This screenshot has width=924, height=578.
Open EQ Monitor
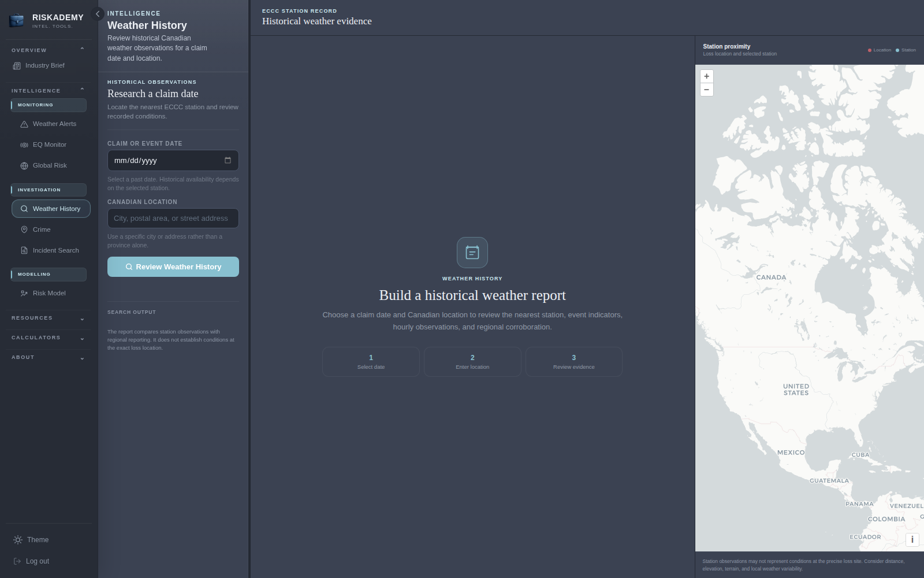51,144
